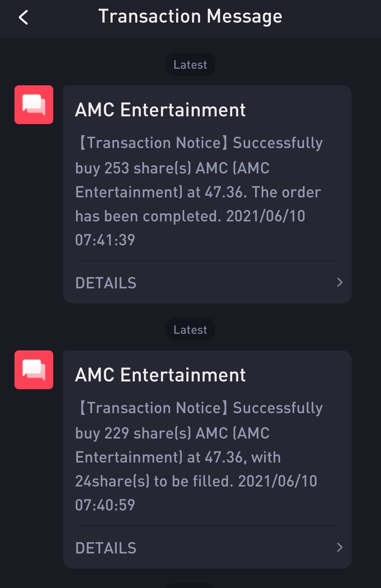Expand details chevron of the 253-share order
Screen dimensions: 381x588
point(339,282)
